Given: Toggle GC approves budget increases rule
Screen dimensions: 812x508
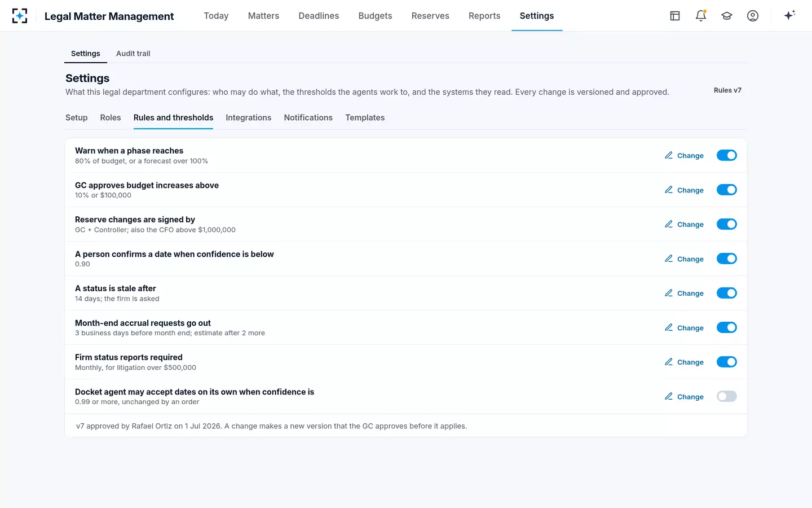Looking at the screenshot, I should click(727, 190).
